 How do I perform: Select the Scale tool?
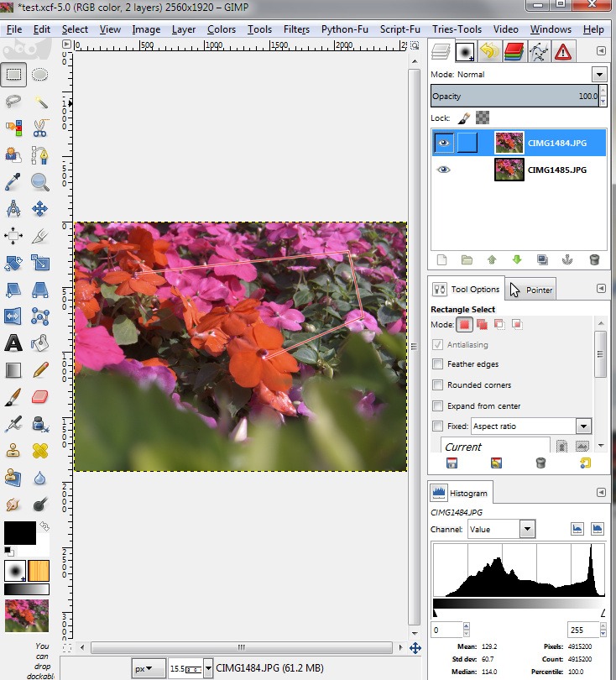[40, 263]
